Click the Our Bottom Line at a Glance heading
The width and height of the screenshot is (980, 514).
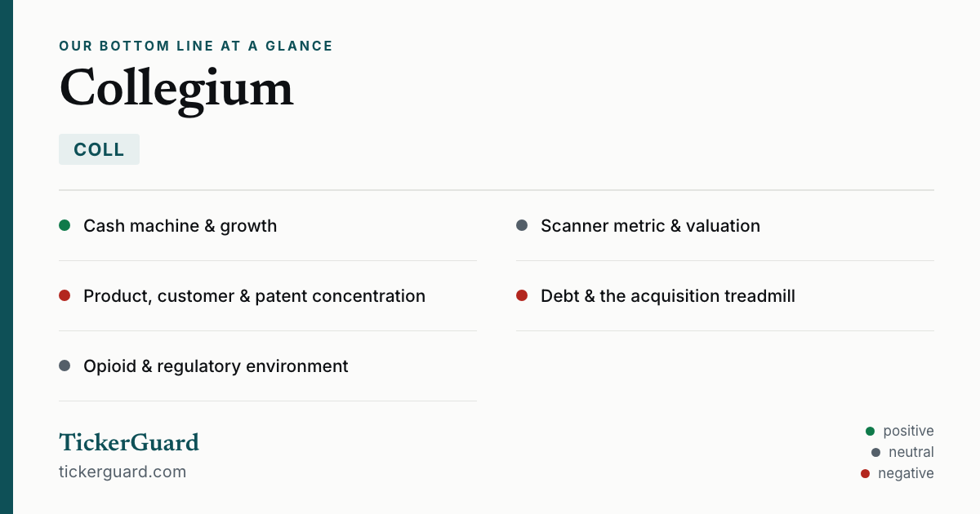pos(196,46)
